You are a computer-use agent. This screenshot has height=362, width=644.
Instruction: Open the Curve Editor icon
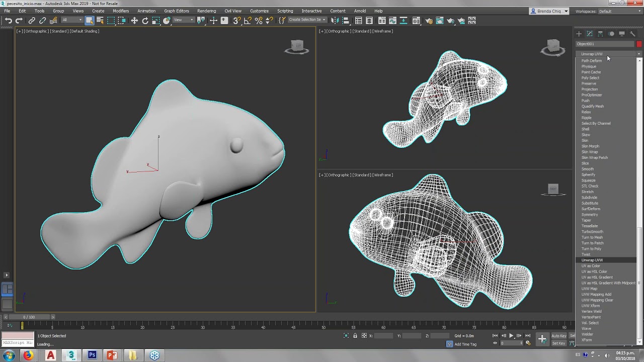[393, 21]
